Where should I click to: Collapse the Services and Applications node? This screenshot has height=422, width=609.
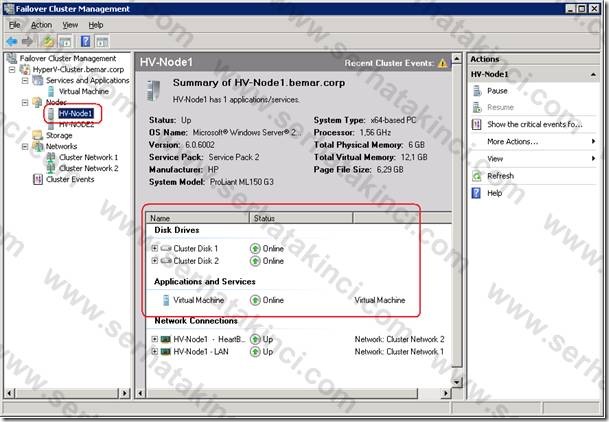(x=25, y=80)
